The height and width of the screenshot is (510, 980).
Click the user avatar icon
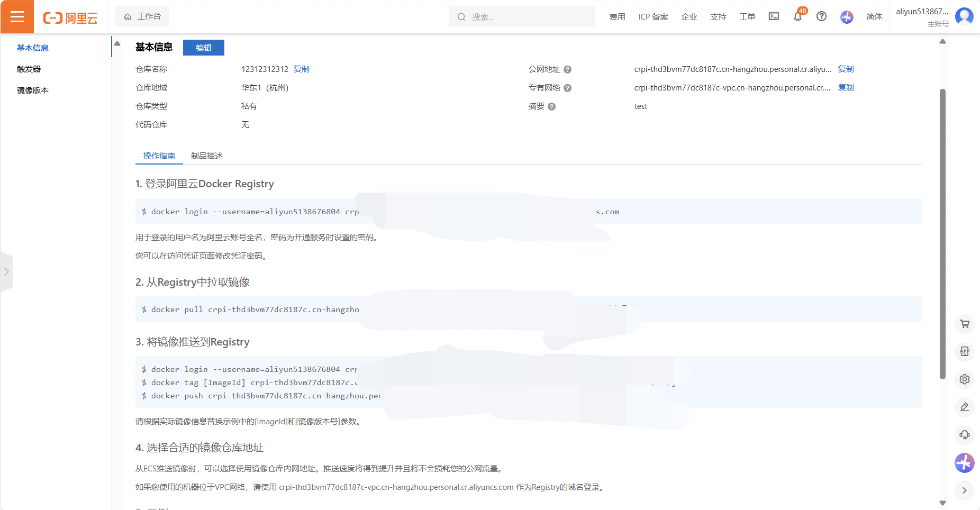click(x=964, y=16)
